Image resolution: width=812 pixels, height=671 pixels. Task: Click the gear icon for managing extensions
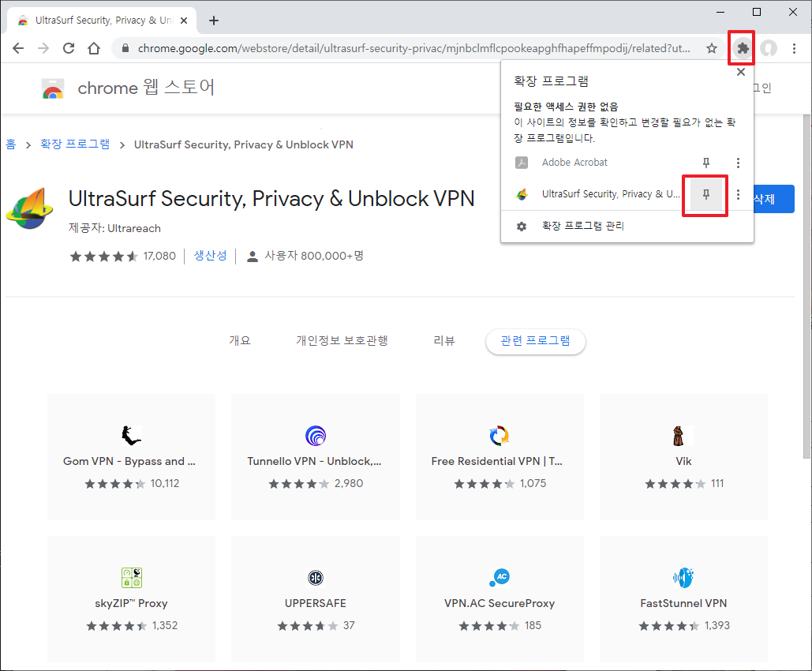[522, 227]
